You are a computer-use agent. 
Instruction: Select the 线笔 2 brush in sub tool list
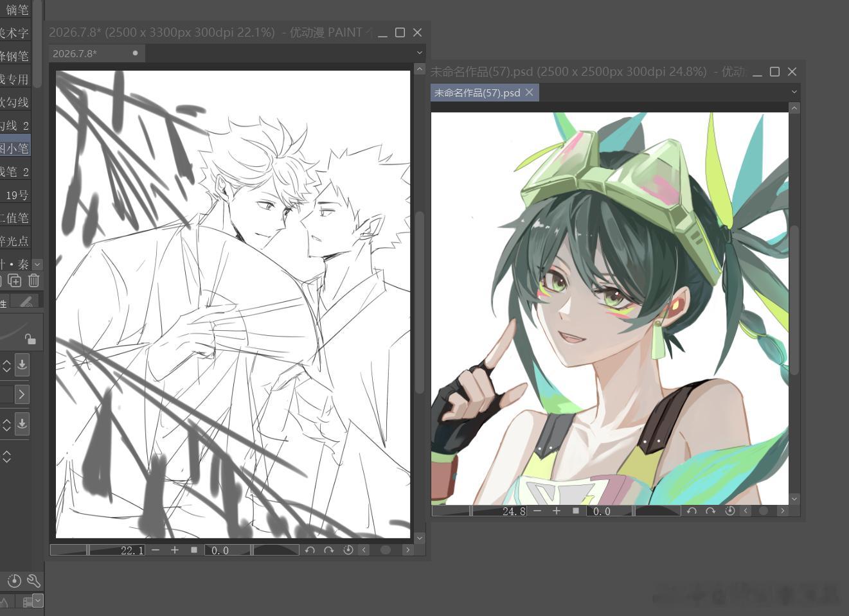15,172
